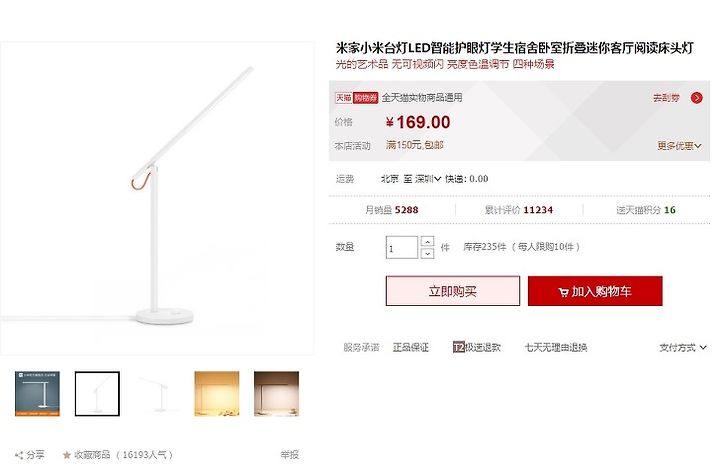This screenshot has height=473, width=720.
Task: Open the 深圳 delivery destination dropdown
Action: click(428, 179)
